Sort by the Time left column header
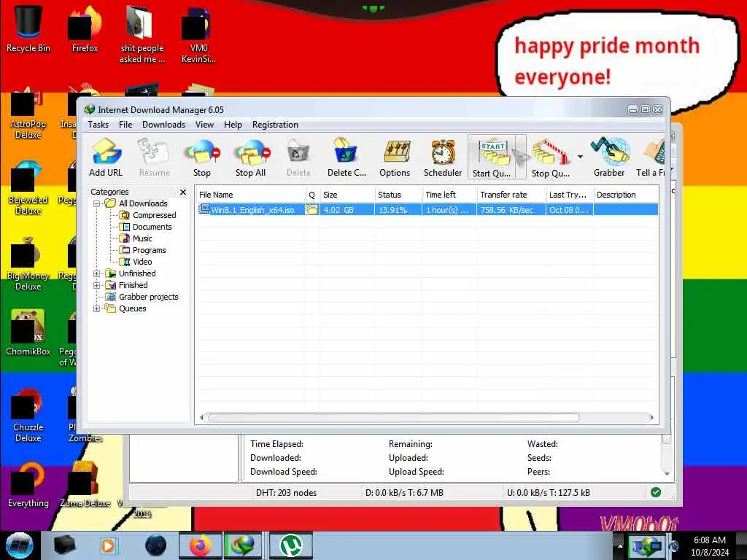The height and width of the screenshot is (560, 747). [449, 195]
